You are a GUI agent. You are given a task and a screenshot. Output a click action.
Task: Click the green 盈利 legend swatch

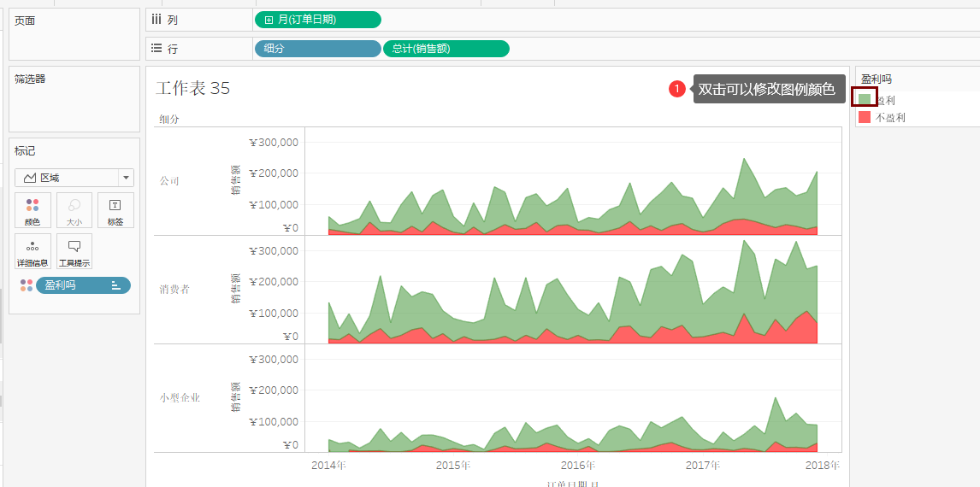click(x=865, y=99)
